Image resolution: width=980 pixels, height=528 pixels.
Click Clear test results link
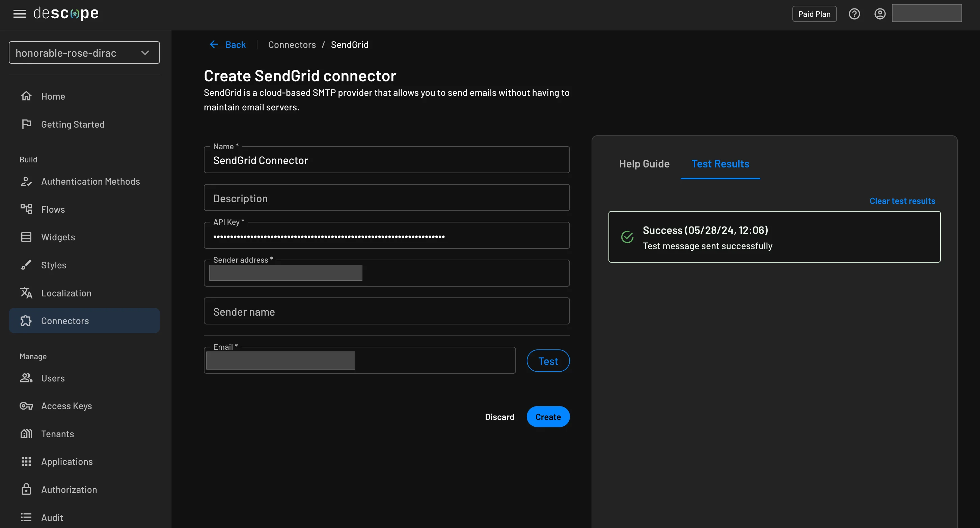tap(902, 201)
